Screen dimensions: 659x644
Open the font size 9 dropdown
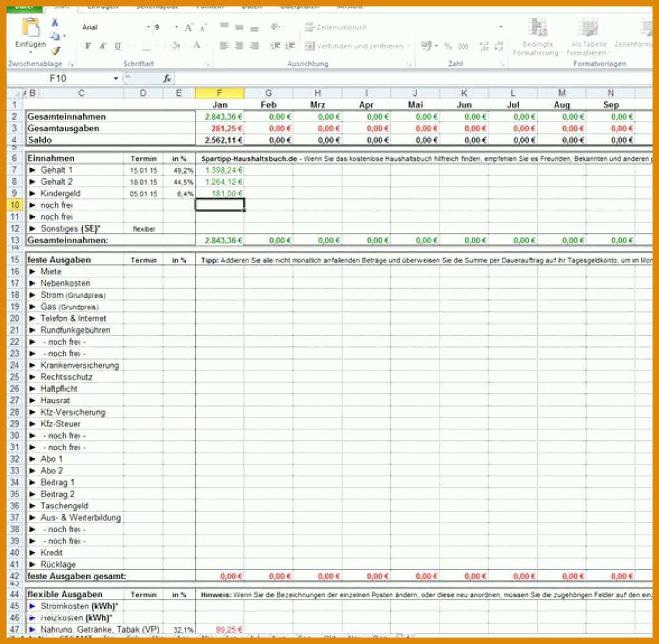[176, 27]
